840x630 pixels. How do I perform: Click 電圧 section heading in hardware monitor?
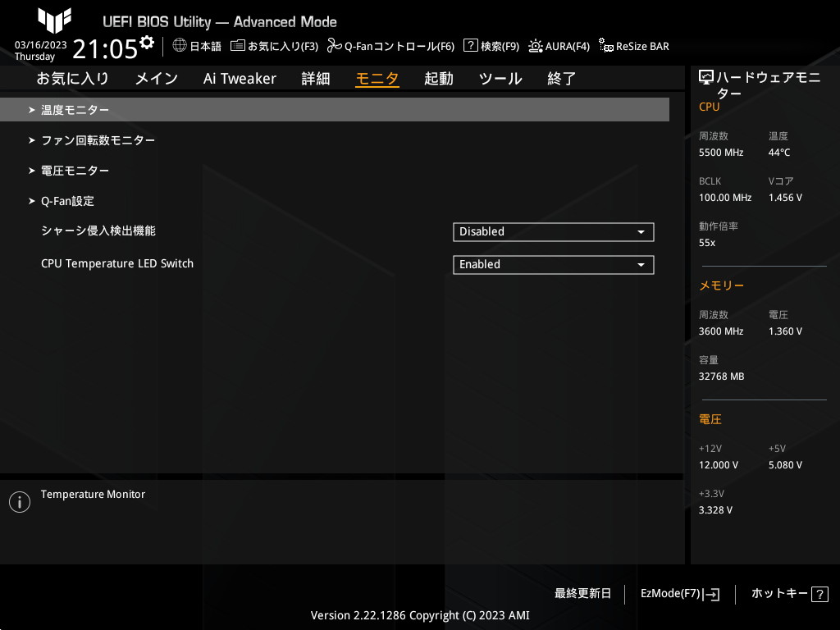coord(710,419)
